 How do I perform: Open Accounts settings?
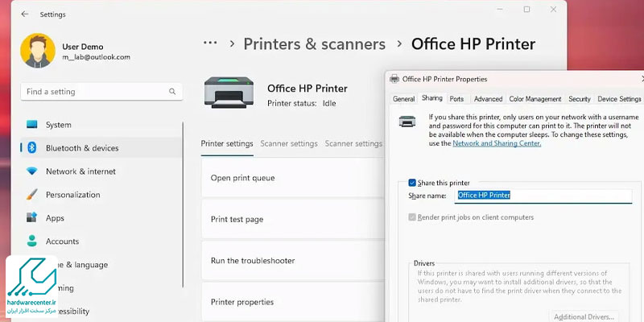101,241
